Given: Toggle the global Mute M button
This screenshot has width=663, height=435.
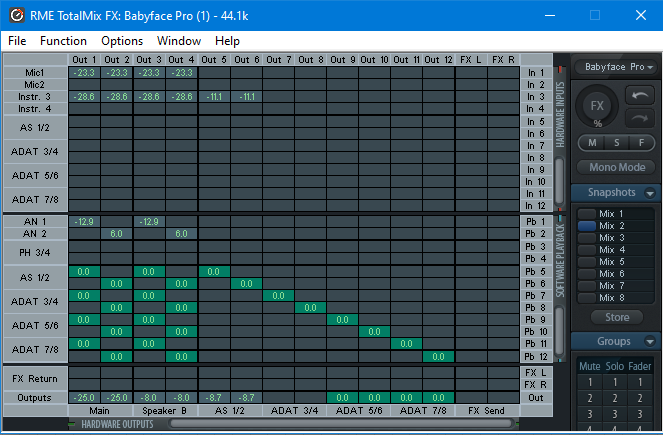Looking at the screenshot, I should click(592, 143).
